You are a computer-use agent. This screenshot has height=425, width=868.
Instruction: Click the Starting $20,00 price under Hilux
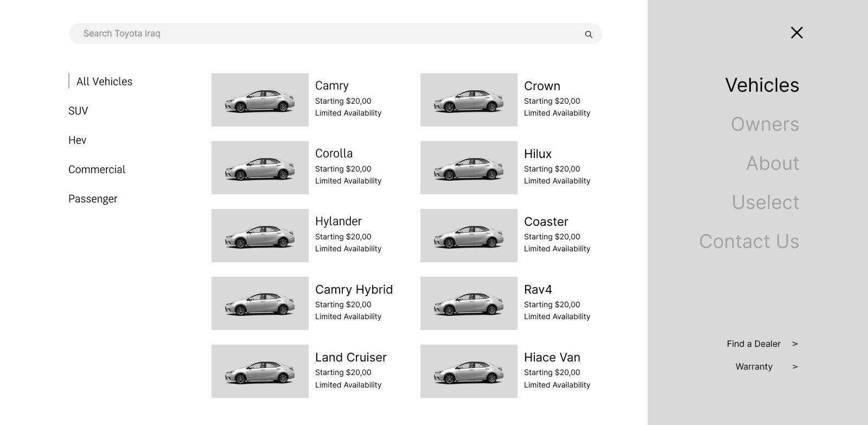(552, 169)
